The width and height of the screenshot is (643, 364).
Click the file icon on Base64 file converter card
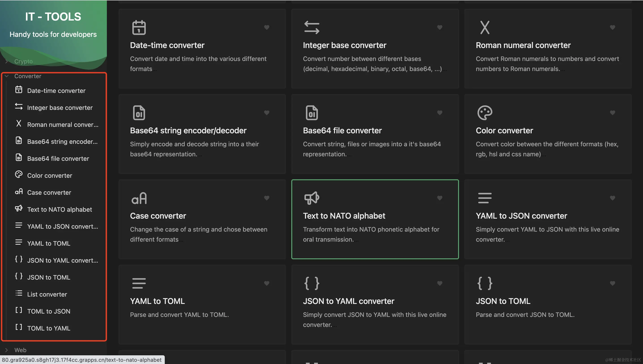[x=312, y=113]
